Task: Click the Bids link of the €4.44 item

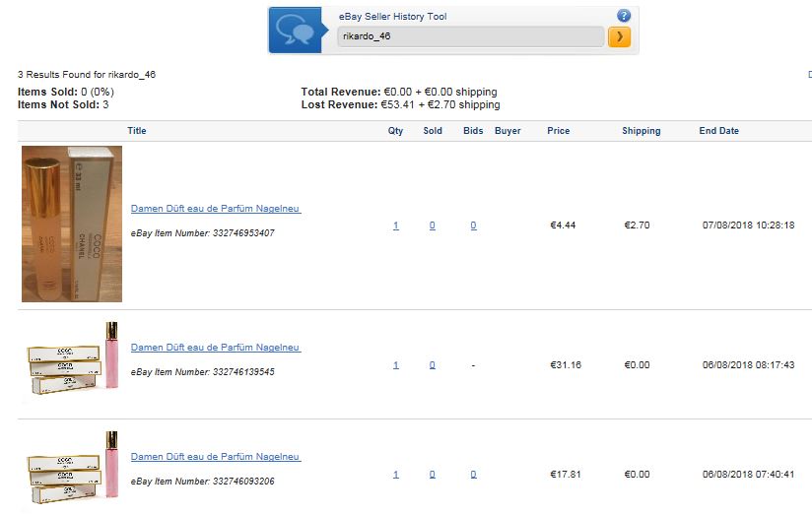Action: click(x=473, y=225)
